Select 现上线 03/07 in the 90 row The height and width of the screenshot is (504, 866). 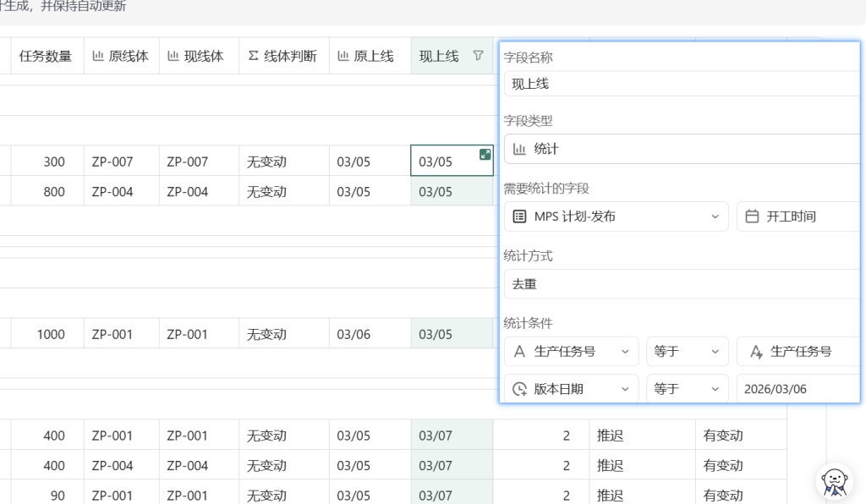pos(452,494)
